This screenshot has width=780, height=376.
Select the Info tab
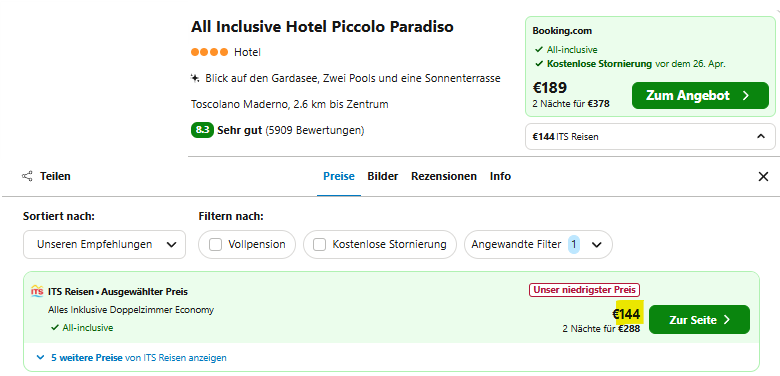click(500, 176)
